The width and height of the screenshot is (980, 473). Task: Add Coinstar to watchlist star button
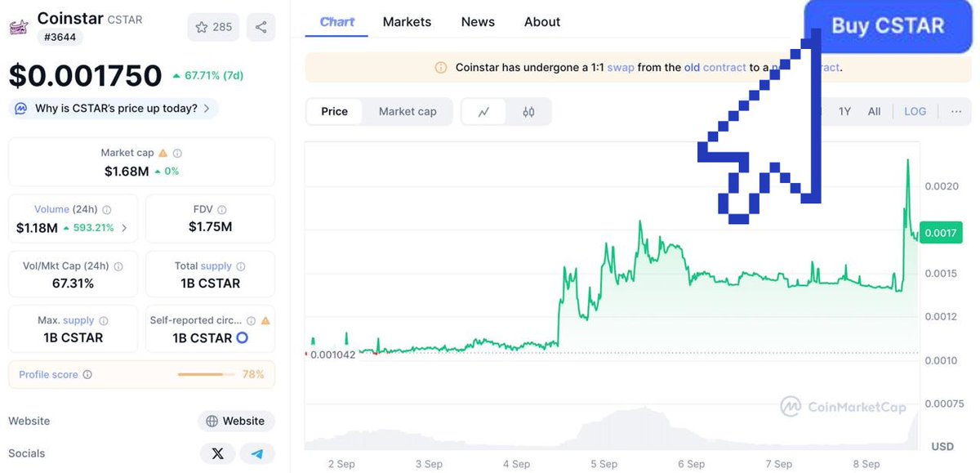tap(213, 27)
